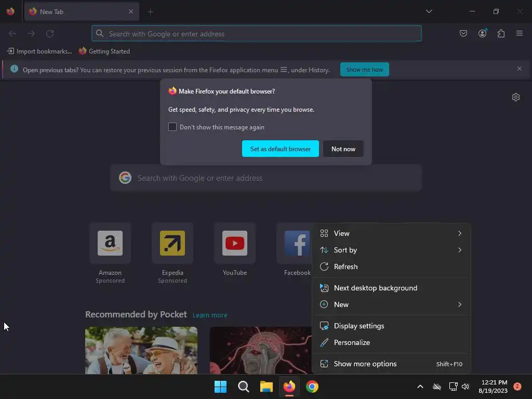Open the Firefox application menu hamburger
Image resolution: width=532 pixels, height=399 pixels.
pyautogui.click(x=520, y=33)
